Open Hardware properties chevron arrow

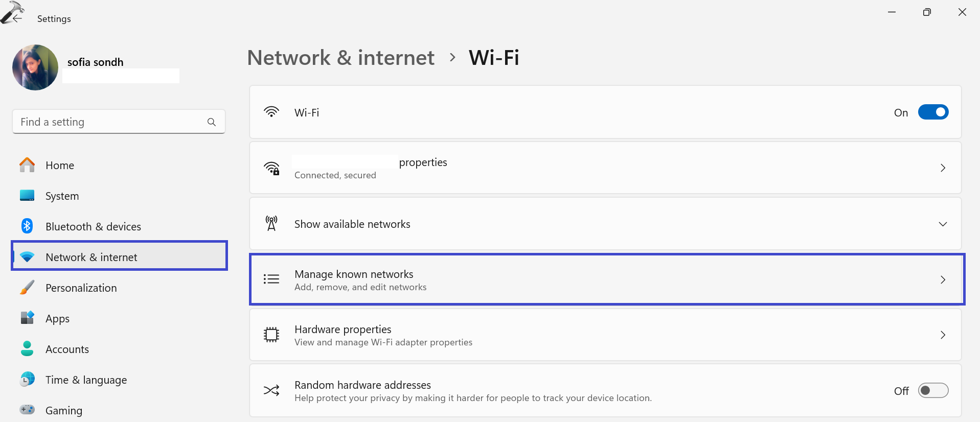click(x=943, y=335)
